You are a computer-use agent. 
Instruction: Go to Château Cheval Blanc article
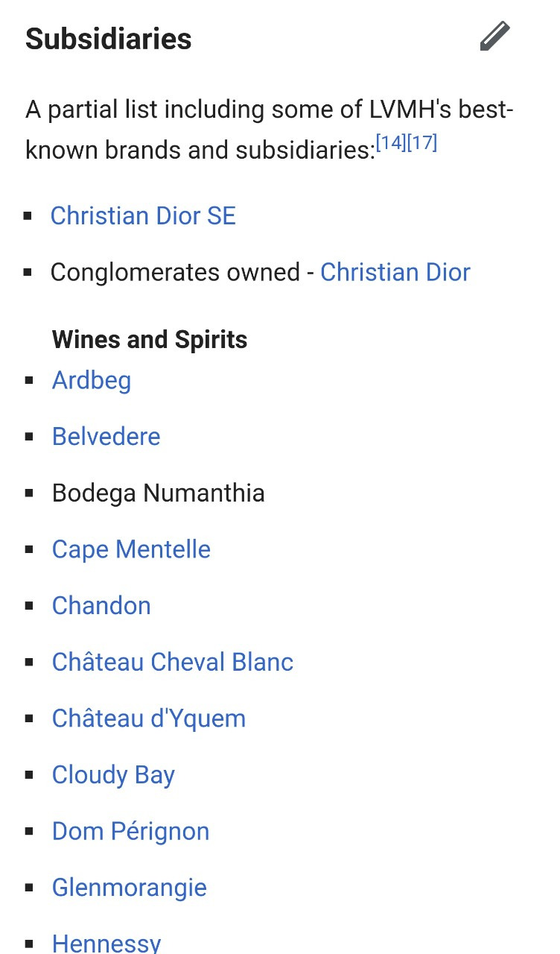173,662
